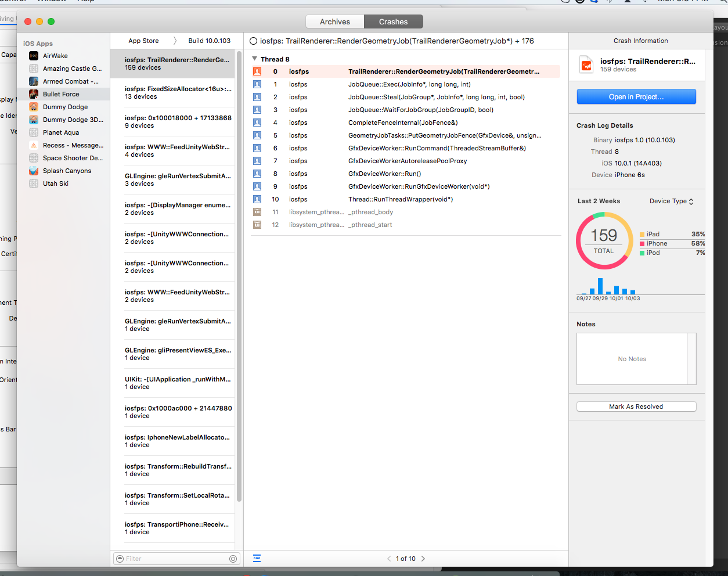Screen dimensions: 728x576
Task: Click the clear button in the Filter field
Action: point(232,558)
